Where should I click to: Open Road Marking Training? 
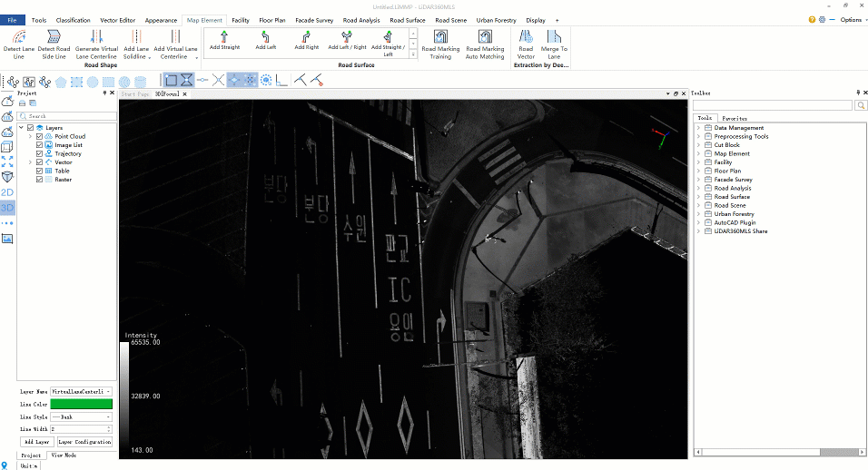point(440,44)
